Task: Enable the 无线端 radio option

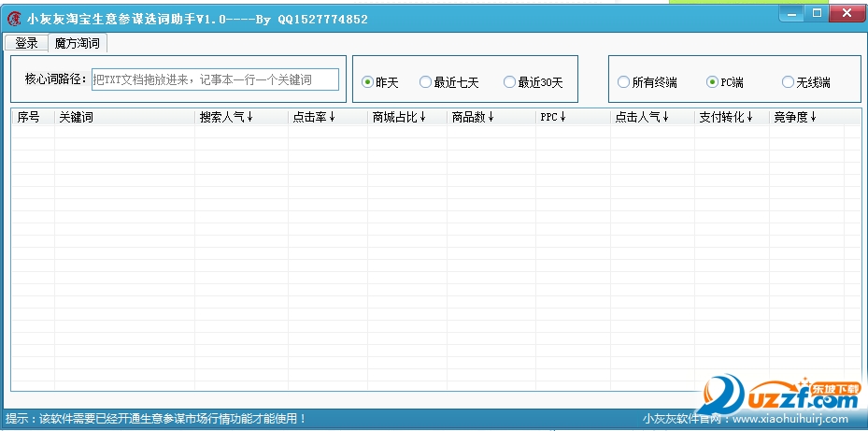Action: (806, 82)
